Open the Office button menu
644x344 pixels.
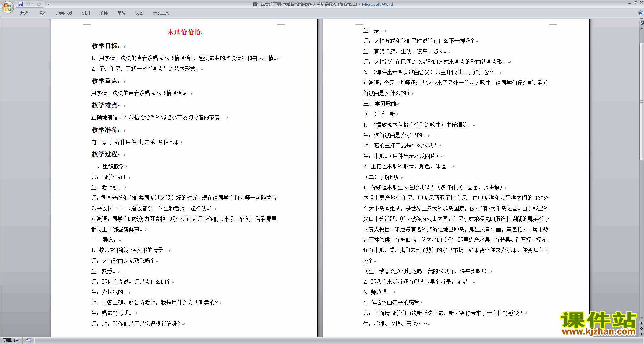(x=7, y=7)
